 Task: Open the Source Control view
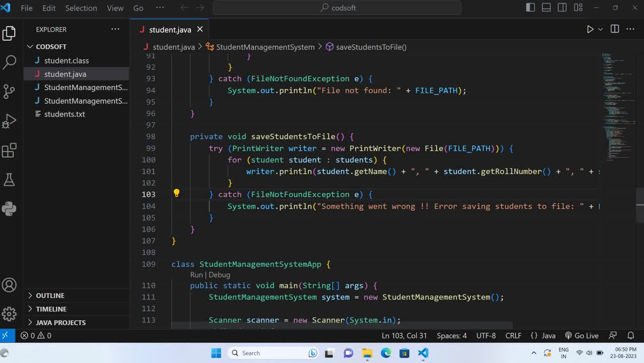[9, 92]
